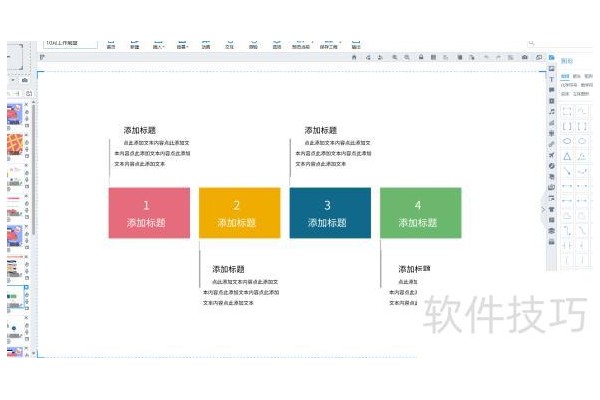Click the undo arrow icon
Image resolution: width=600 pixels, height=400 pixels.
[486, 57]
